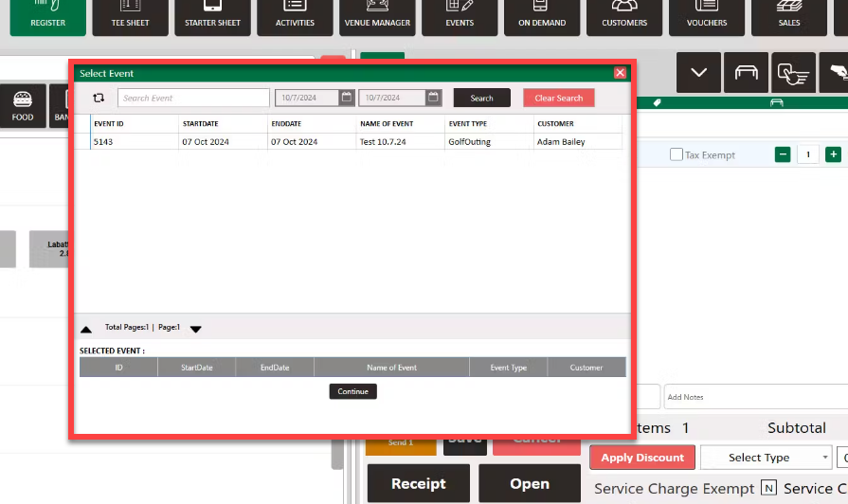Click the quantity field showing 1
Image resolution: width=848 pixels, height=504 pixels.
pyautogui.click(x=808, y=154)
